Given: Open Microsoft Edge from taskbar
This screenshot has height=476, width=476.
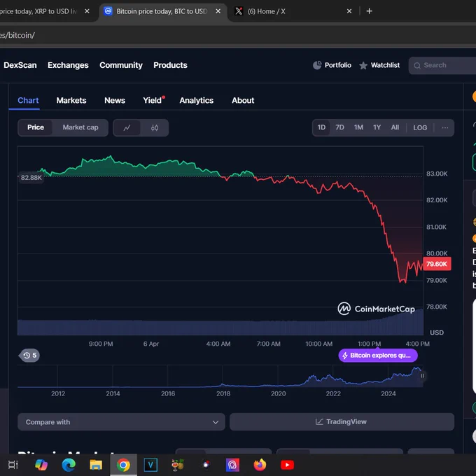Looking at the screenshot, I should 69,465.
